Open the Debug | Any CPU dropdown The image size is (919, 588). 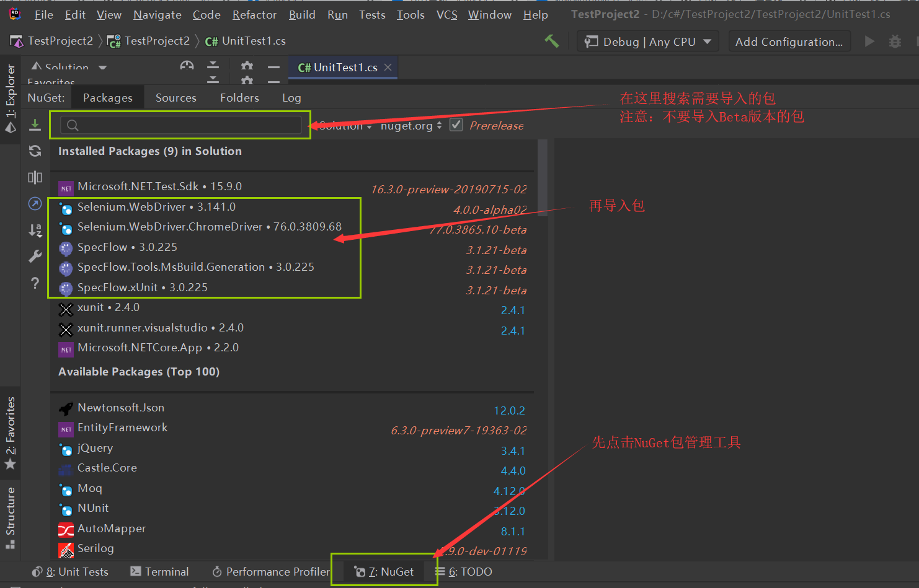click(648, 42)
